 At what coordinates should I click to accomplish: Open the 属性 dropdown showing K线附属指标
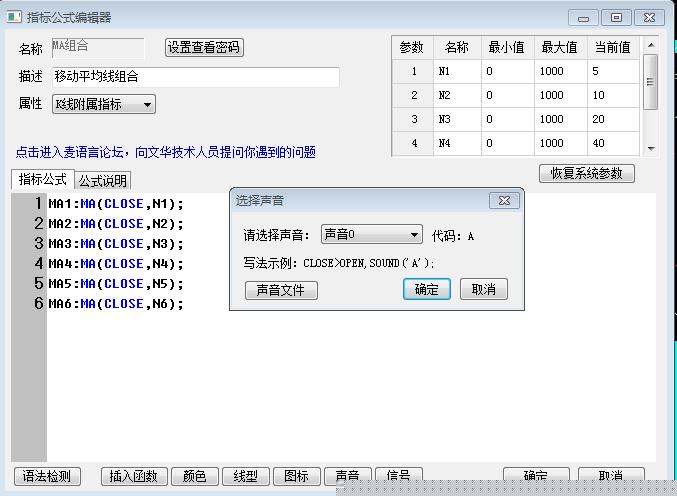103,104
